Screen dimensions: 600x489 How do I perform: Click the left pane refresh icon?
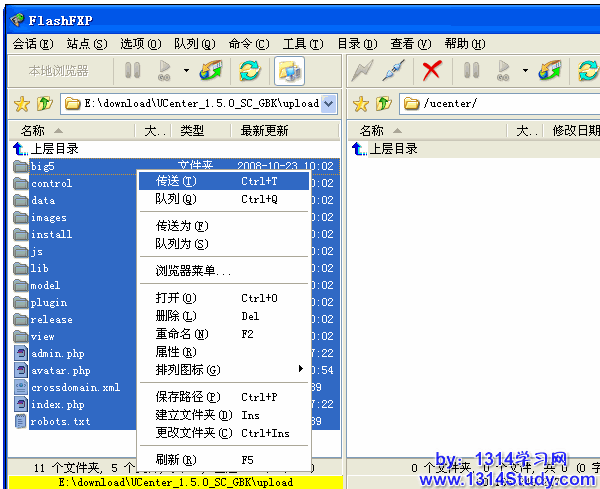pyautogui.click(x=249, y=71)
